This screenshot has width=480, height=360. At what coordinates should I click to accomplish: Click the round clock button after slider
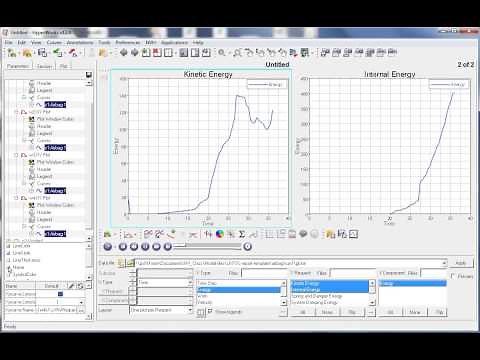(247, 246)
